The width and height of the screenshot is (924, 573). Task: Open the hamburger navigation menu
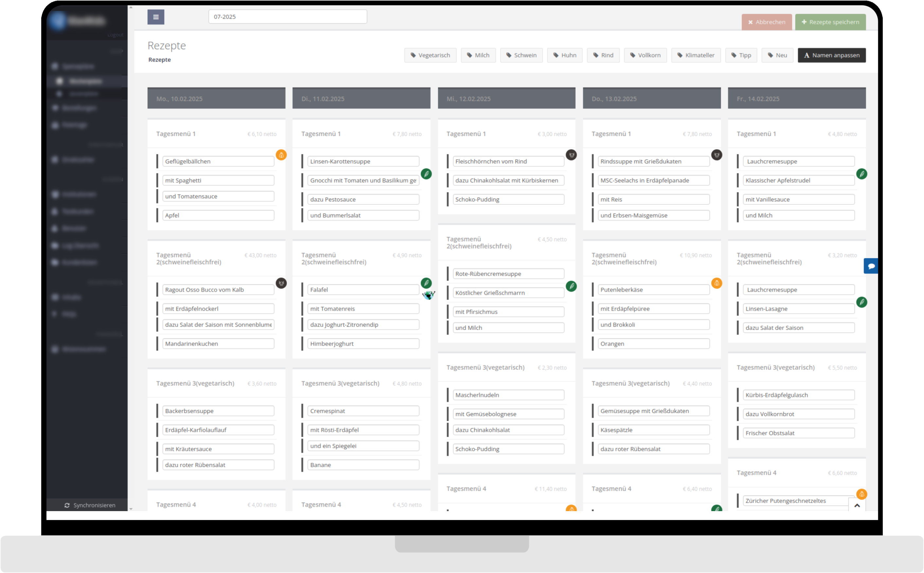[156, 17]
